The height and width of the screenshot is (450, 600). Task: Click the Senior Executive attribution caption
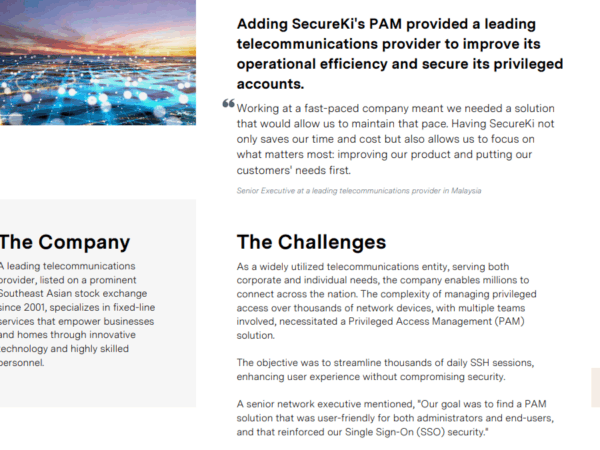(x=359, y=190)
